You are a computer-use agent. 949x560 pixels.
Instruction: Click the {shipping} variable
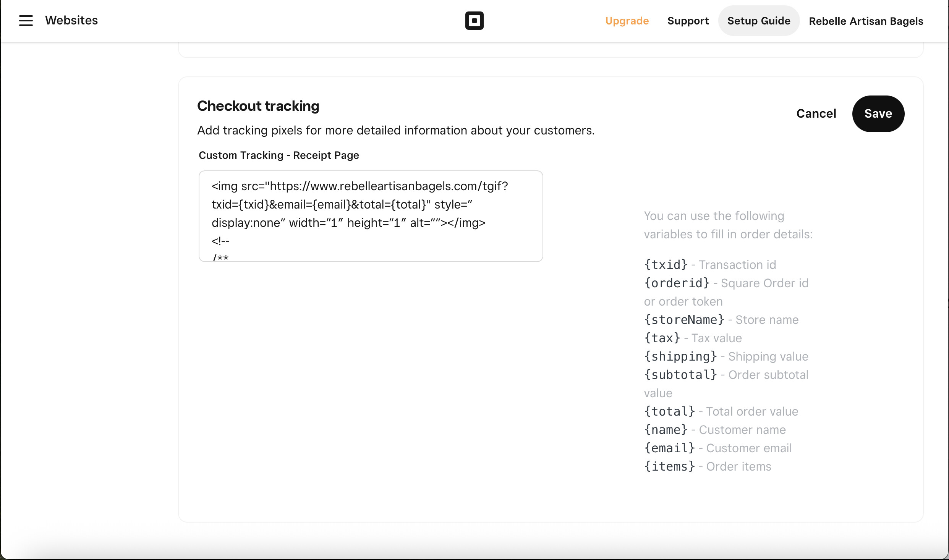[x=680, y=356]
